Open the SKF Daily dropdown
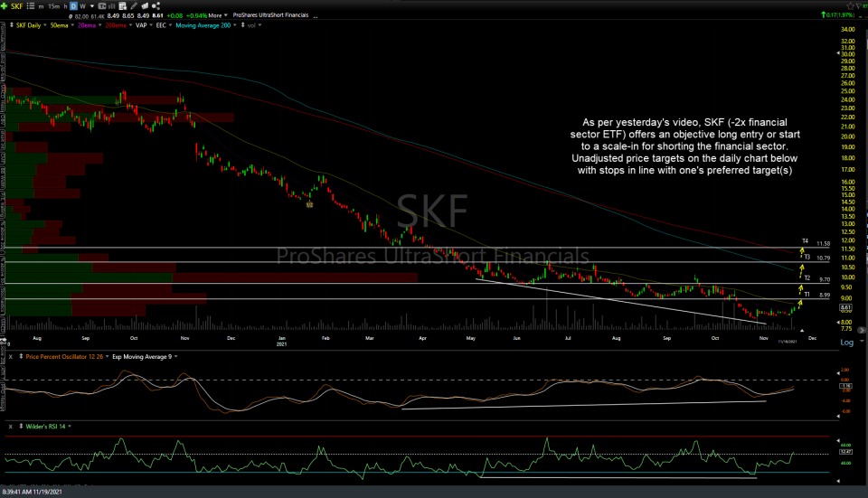The image size is (868, 498). click(x=45, y=25)
